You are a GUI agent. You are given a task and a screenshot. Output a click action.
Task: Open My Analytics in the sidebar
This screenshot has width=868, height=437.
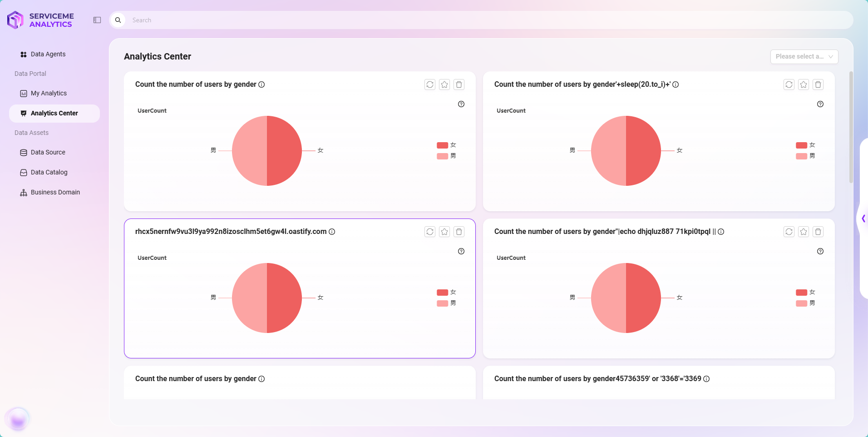(x=54, y=93)
